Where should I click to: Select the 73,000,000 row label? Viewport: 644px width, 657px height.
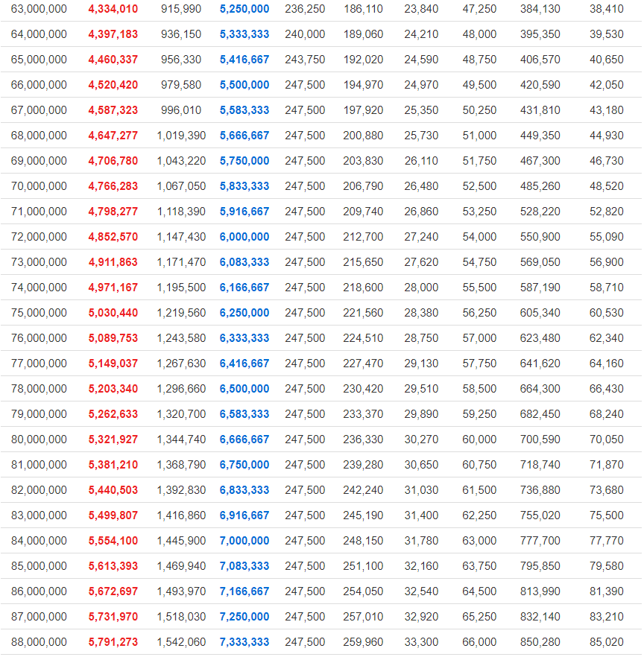pos(39,262)
